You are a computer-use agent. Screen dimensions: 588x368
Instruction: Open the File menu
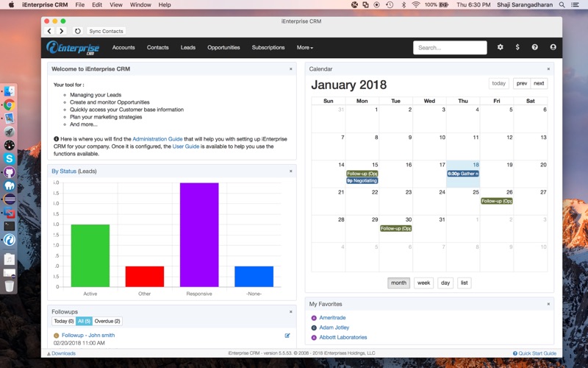click(80, 5)
